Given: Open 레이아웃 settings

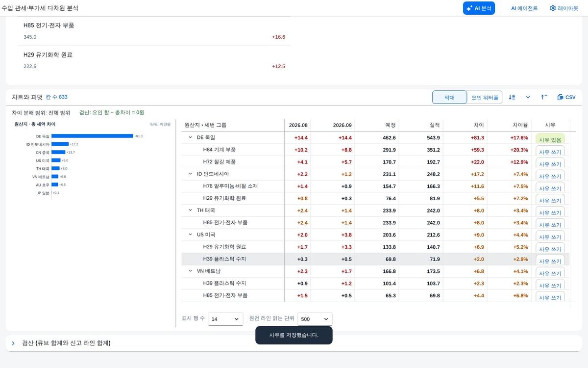Looking at the screenshot, I should [564, 8].
